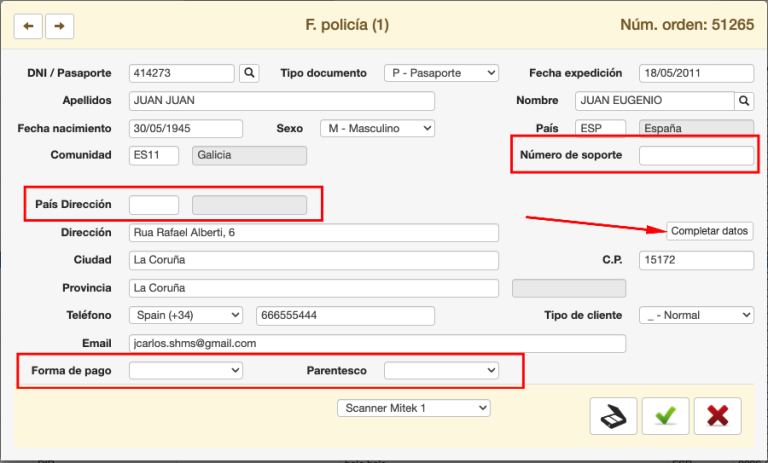Click the Completar datos button
Screen dimensions: 768x463
coord(709,231)
